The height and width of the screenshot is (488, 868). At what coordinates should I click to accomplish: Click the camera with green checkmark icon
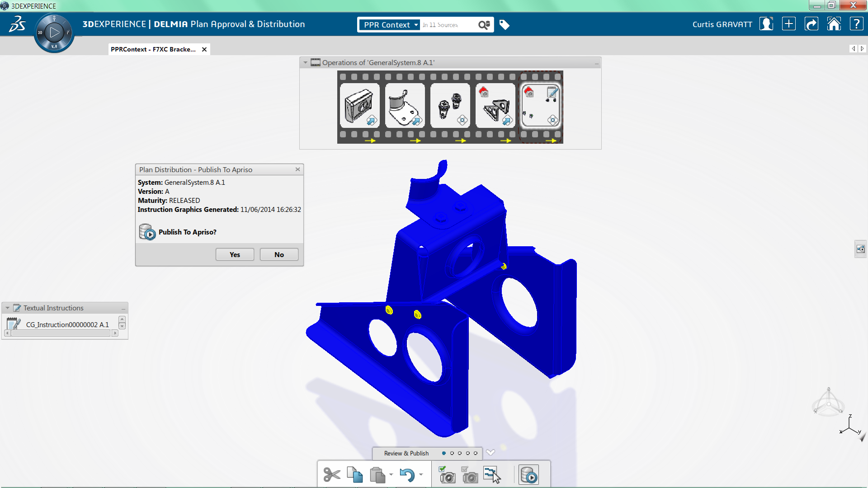pyautogui.click(x=448, y=475)
